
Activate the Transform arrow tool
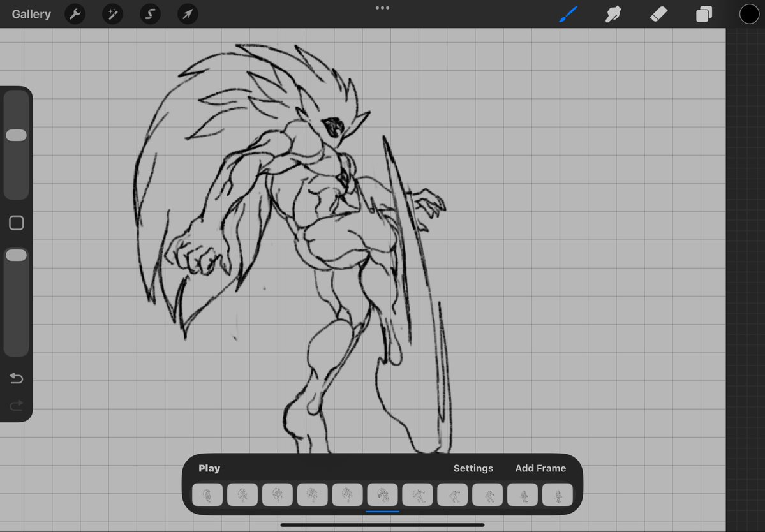click(187, 13)
